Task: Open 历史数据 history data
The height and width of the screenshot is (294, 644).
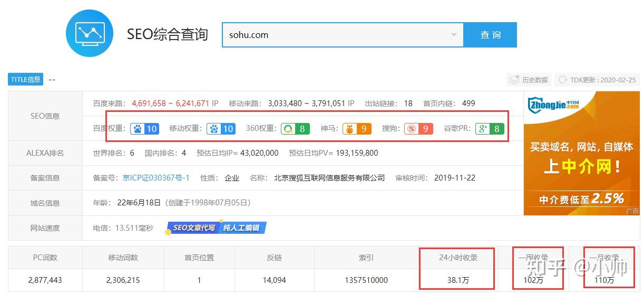Action: tap(528, 80)
